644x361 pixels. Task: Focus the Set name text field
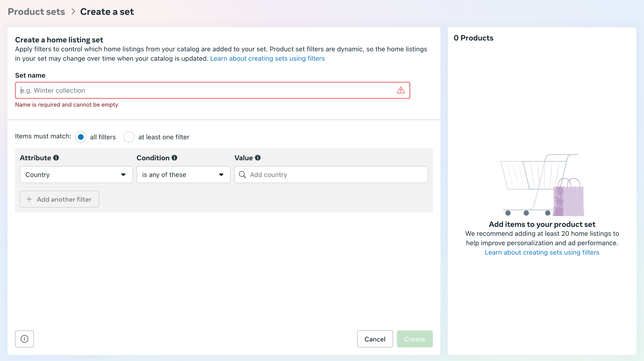[205, 90]
